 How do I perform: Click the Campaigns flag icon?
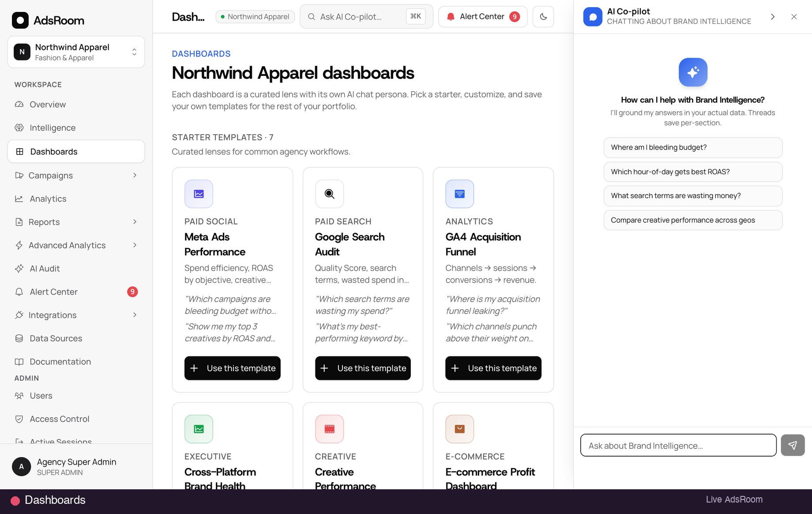click(19, 176)
